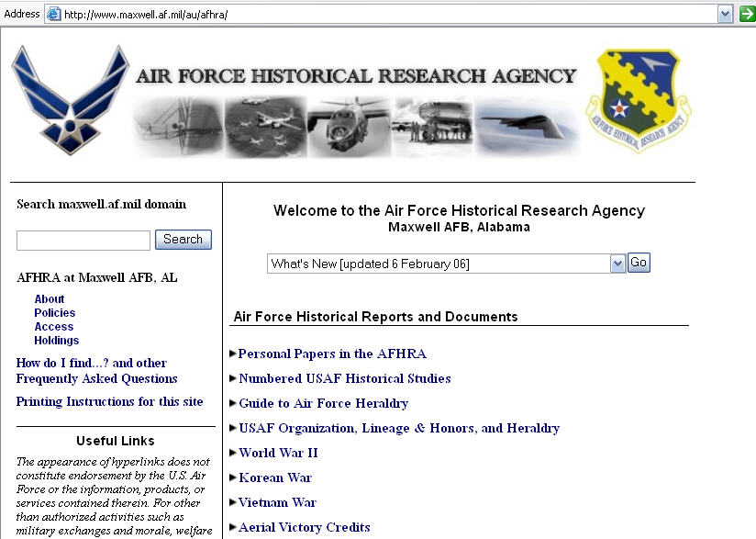Click the Maxwell AFB, Alabama subheading
This screenshot has width=756, height=539.
click(459, 227)
